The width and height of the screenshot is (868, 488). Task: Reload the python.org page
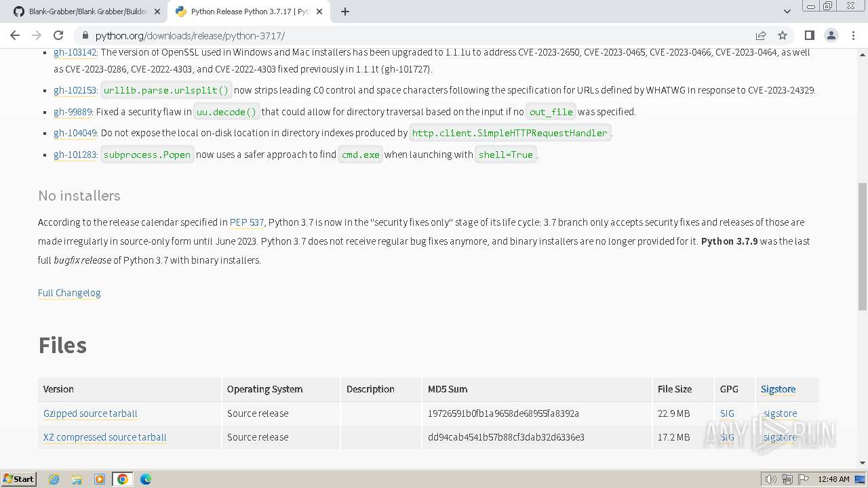[58, 35]
